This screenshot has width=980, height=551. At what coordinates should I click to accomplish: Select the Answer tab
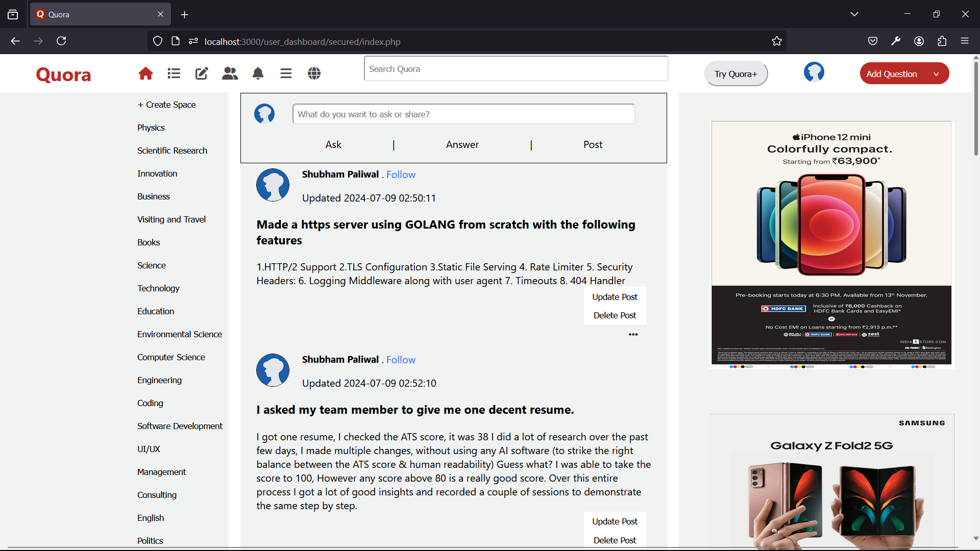coord(462,145)
